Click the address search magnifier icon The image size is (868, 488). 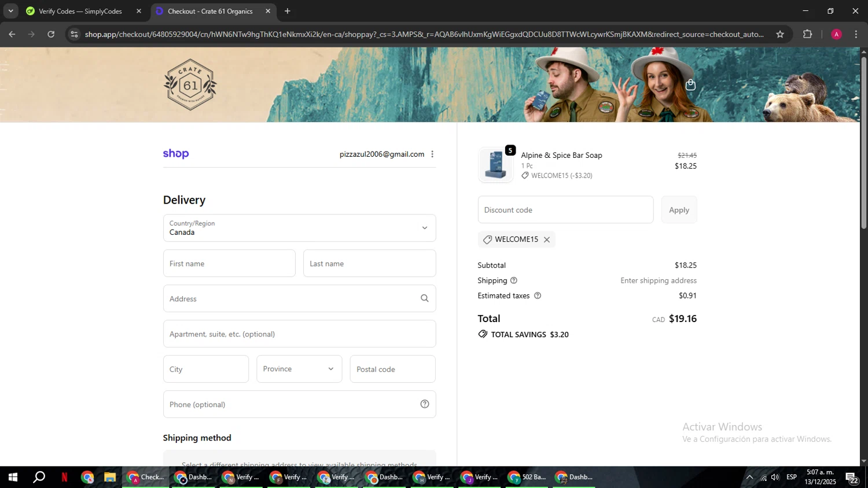[x=425, y=298]
